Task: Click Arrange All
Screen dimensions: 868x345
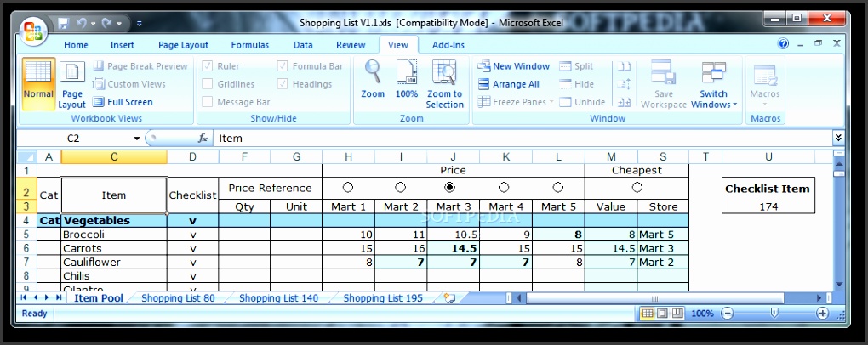Action: coord(508,84)
